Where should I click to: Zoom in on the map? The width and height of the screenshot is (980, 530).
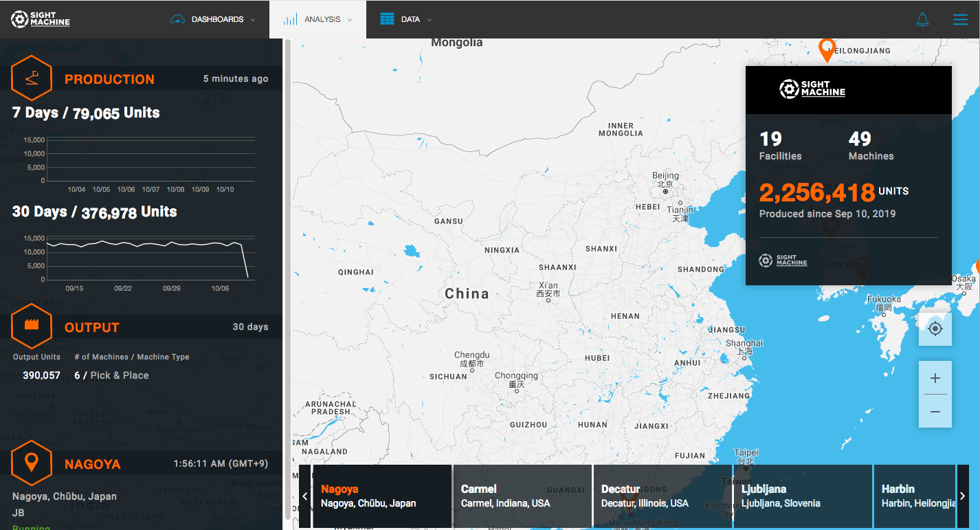[x=935, y=378]
